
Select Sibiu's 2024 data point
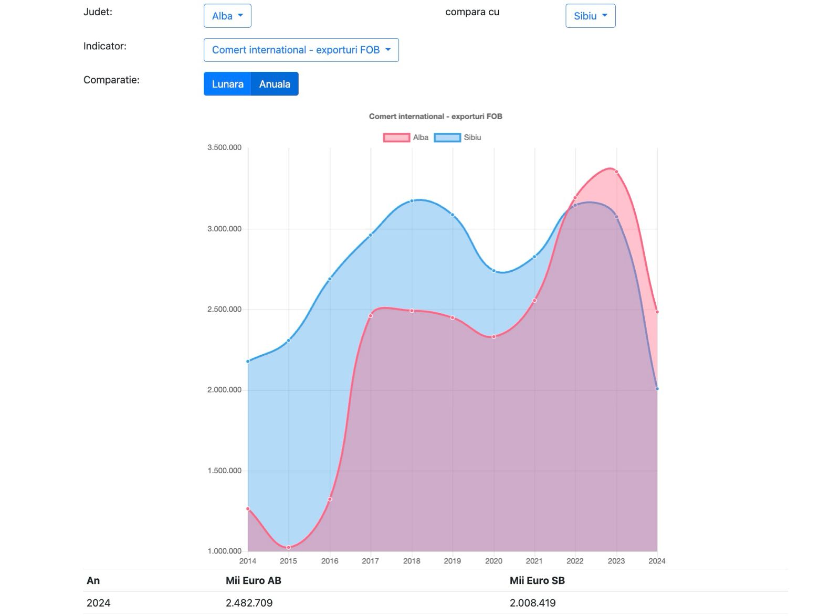657,389
